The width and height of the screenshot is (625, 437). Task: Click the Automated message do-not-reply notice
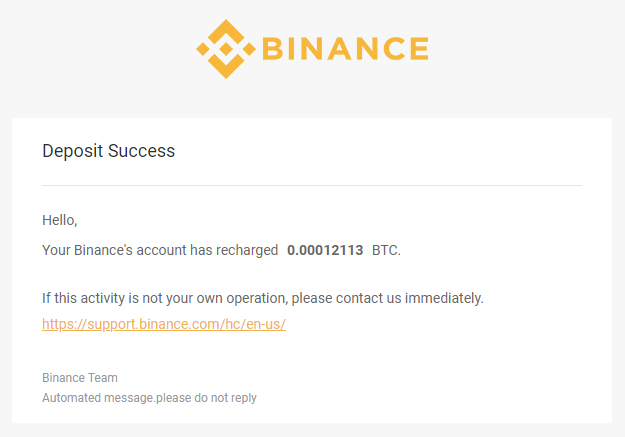(149, 398)
